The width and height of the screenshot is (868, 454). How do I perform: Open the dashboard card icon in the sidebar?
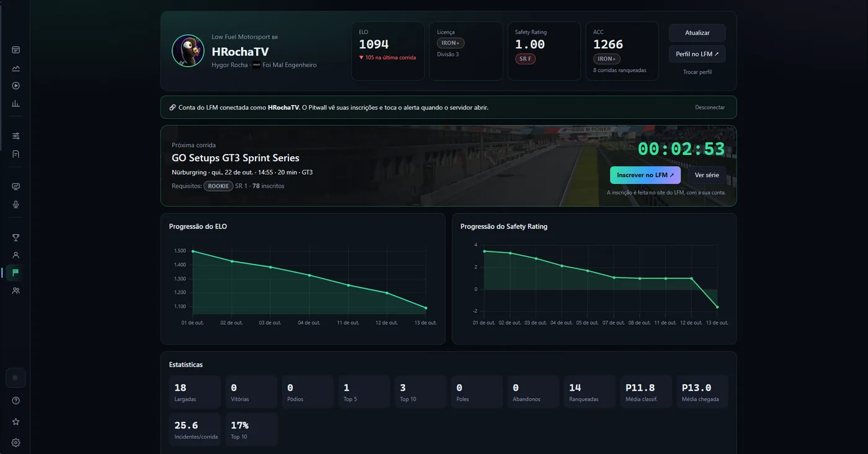16,50
